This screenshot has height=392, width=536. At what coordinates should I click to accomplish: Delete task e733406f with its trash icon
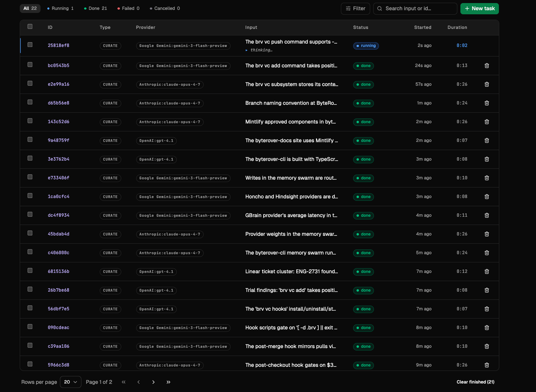[487, 178]
